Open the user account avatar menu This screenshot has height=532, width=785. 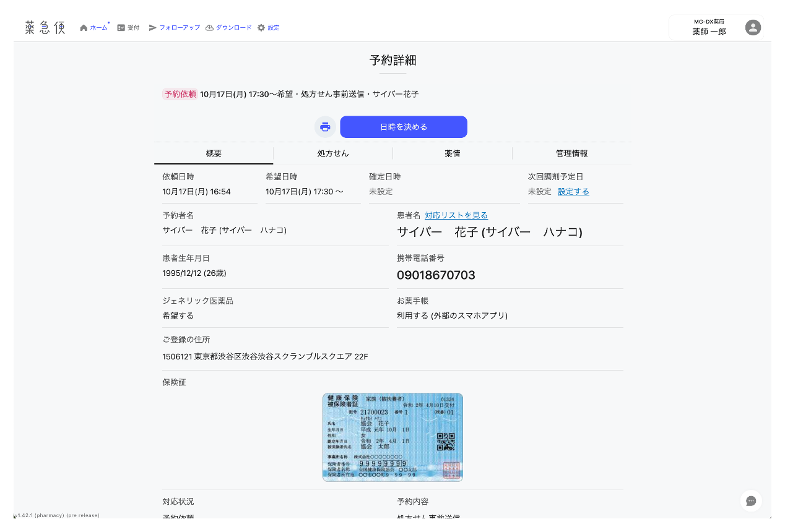[753, 27]
